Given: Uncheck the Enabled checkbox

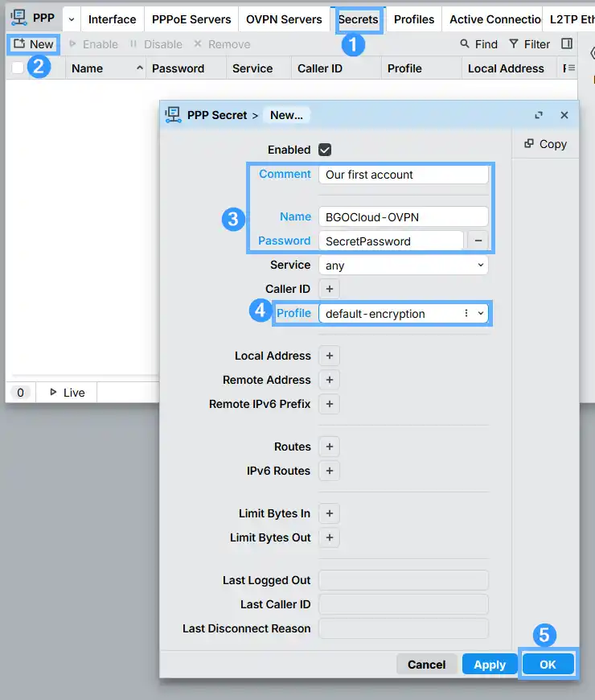Looking at the screenshot, I should coord(325,150).
